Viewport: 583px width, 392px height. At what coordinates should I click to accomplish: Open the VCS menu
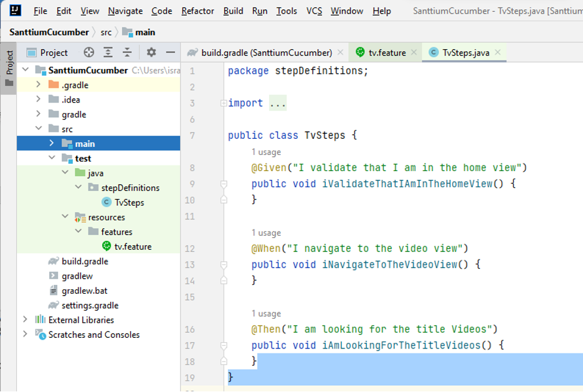click(x=314, y=11)
